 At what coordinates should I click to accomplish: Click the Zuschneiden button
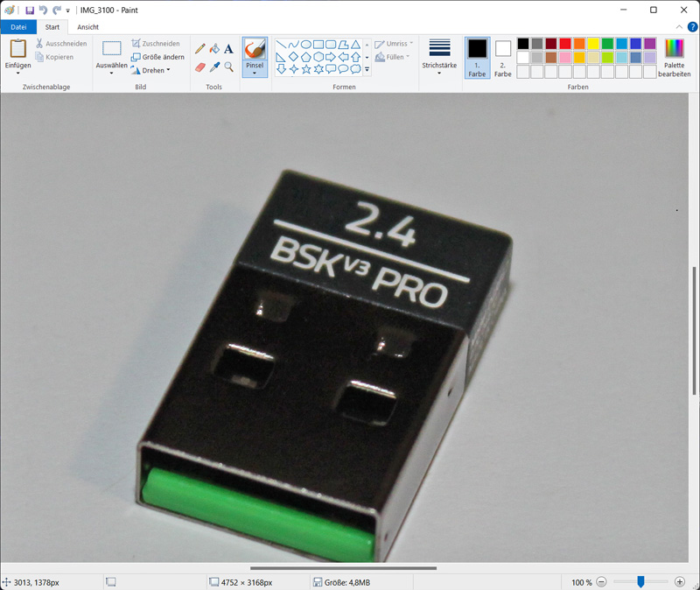point(156,43)
